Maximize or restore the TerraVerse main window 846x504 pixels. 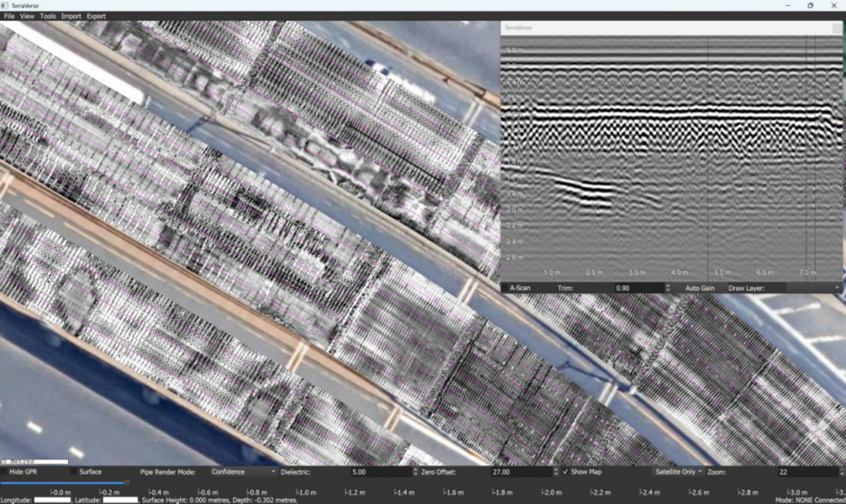pos(811,6)
